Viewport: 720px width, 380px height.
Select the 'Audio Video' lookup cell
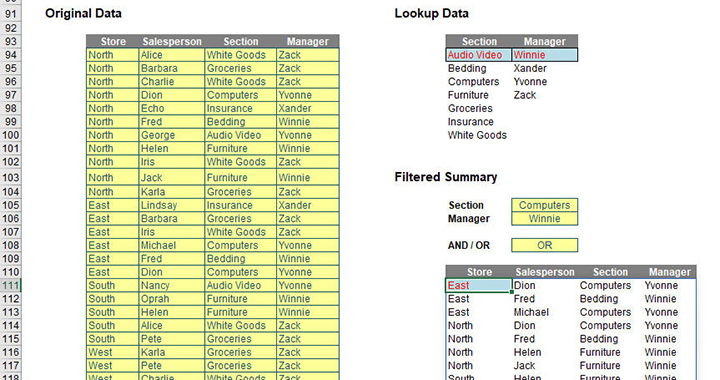tap(478, 55)
